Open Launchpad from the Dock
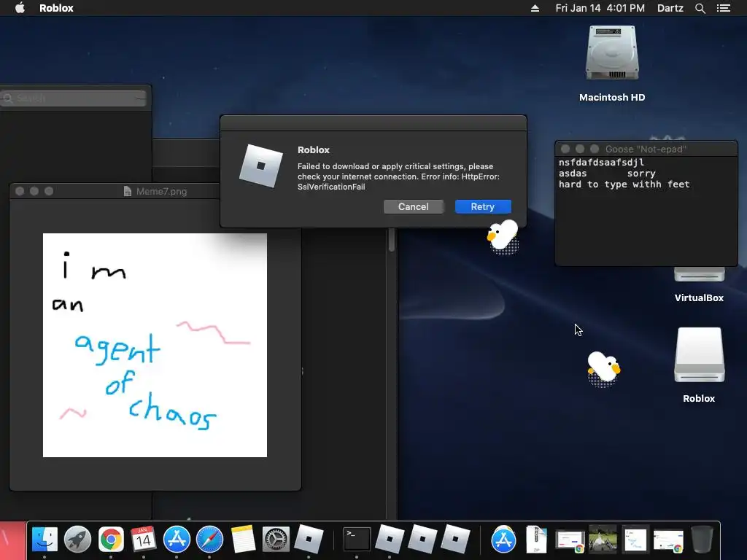This screenshot has width=747, height=560. point(77,539)
